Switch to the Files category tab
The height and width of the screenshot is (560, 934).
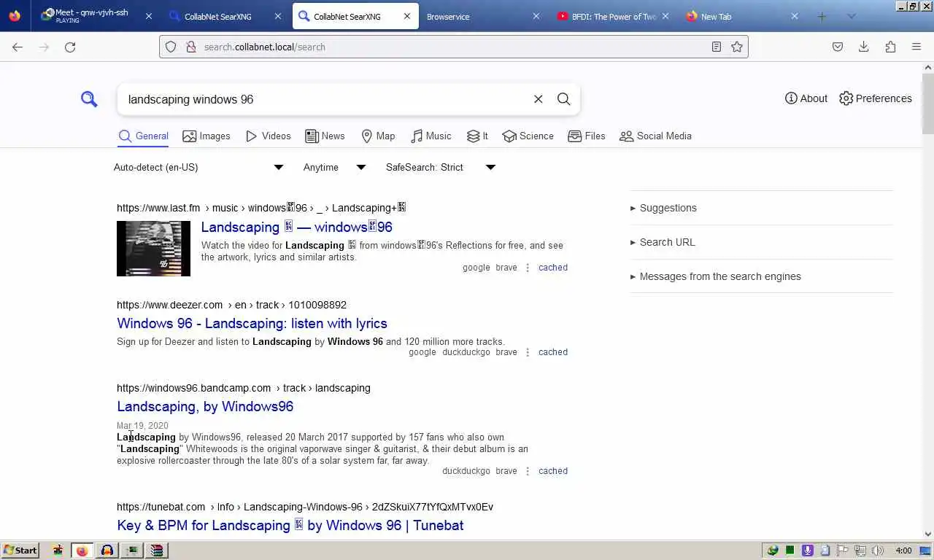(587, 136)
